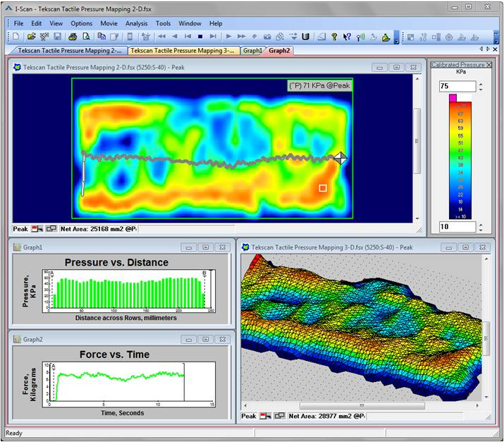Click the black U-shaped toolbar icon
The image size is (504, 442).
(x=305, y=37)
